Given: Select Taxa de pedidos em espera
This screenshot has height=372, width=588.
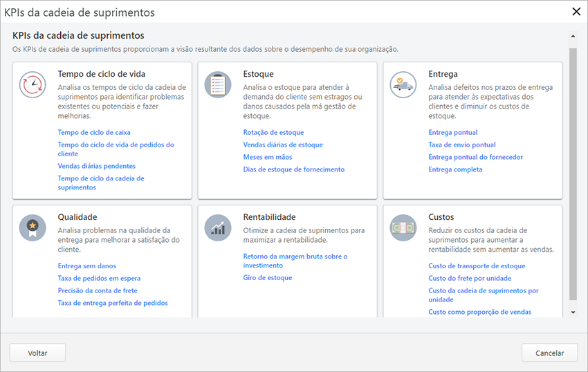Looking at the screenshot, I should click(x=99, y=278).
